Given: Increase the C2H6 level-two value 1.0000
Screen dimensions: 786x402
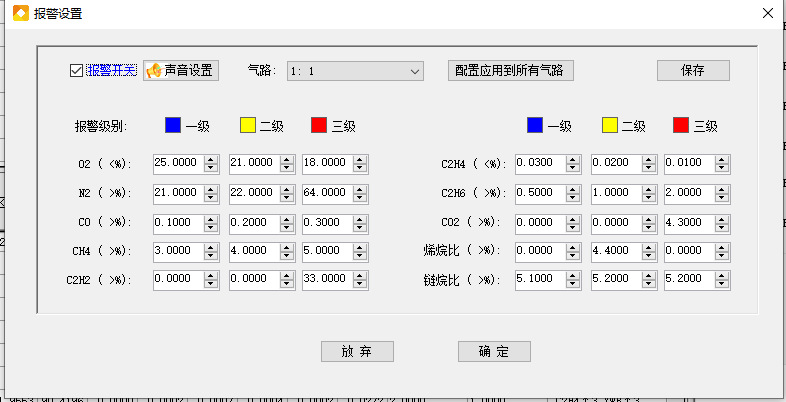Looking at the screenshot, I should coord(649,190).
